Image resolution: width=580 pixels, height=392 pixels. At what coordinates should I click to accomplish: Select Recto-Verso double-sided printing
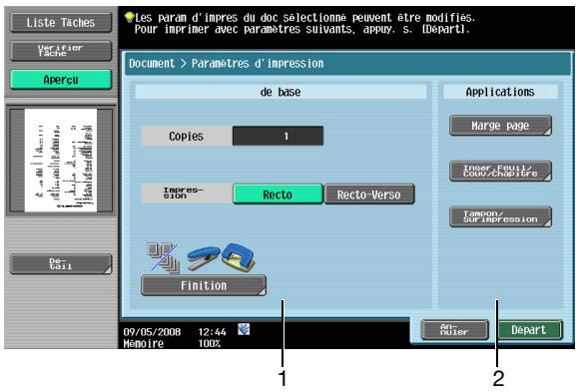click(x=369, y=195)
